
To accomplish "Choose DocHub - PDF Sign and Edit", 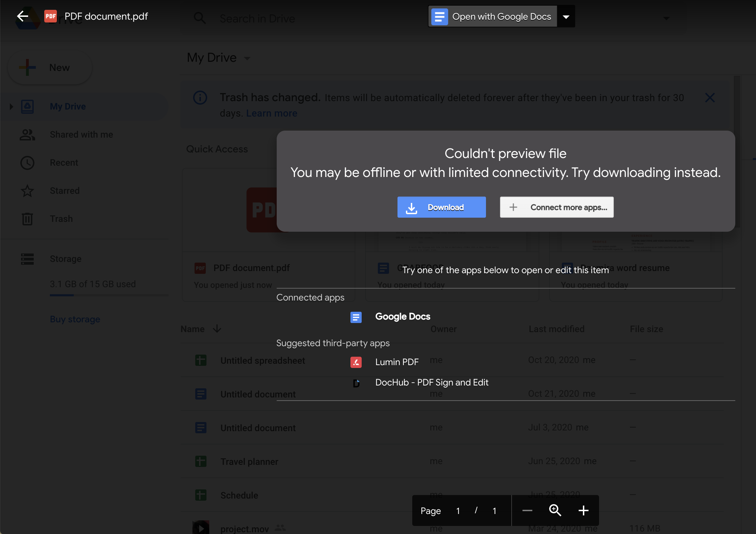I will coord(432,382).
